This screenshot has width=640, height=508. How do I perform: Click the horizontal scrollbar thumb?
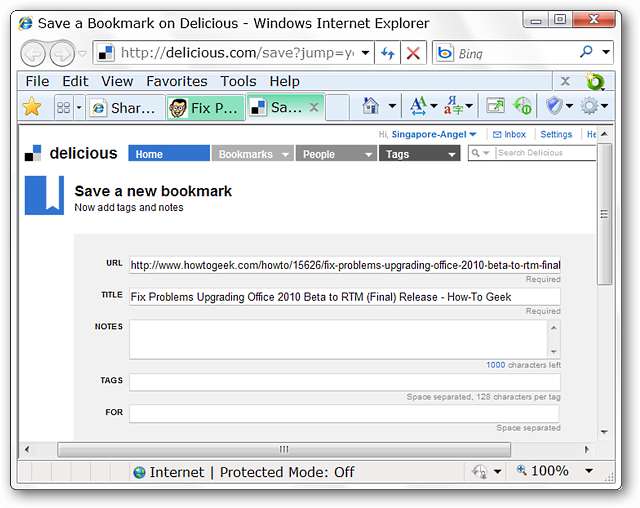[284, 449]
